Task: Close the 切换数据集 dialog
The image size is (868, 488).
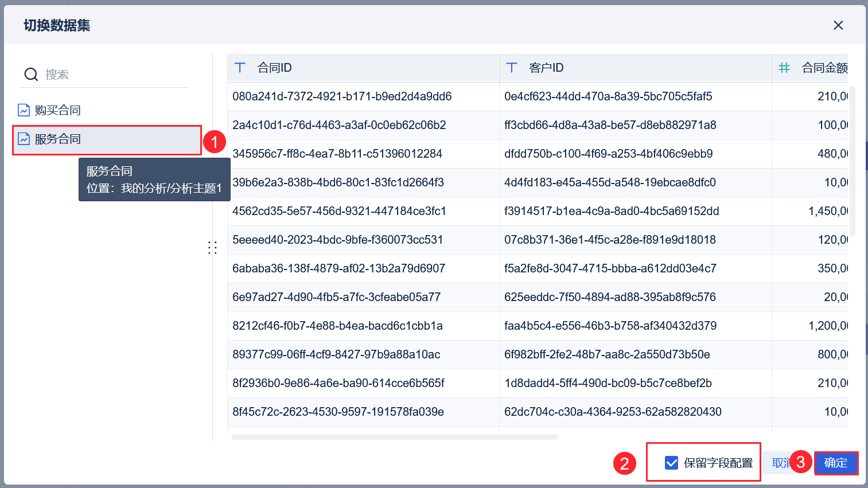Action: 838,25
